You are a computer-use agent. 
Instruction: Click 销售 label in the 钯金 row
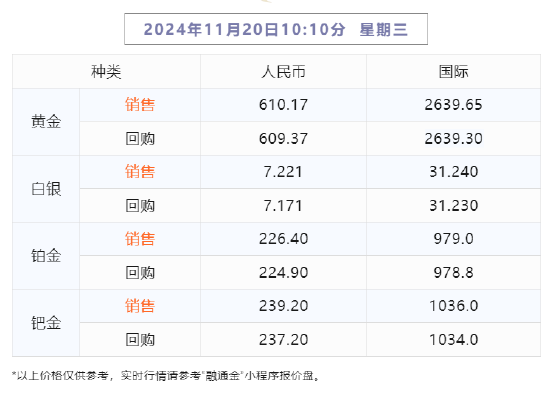(140, 306)
